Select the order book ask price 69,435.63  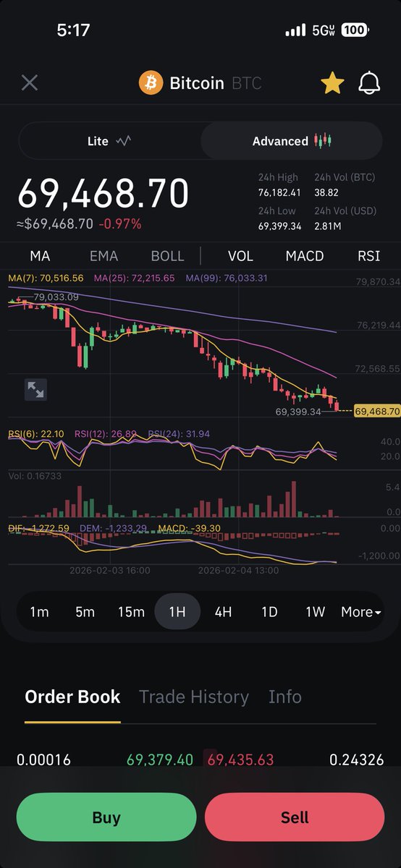240,759
